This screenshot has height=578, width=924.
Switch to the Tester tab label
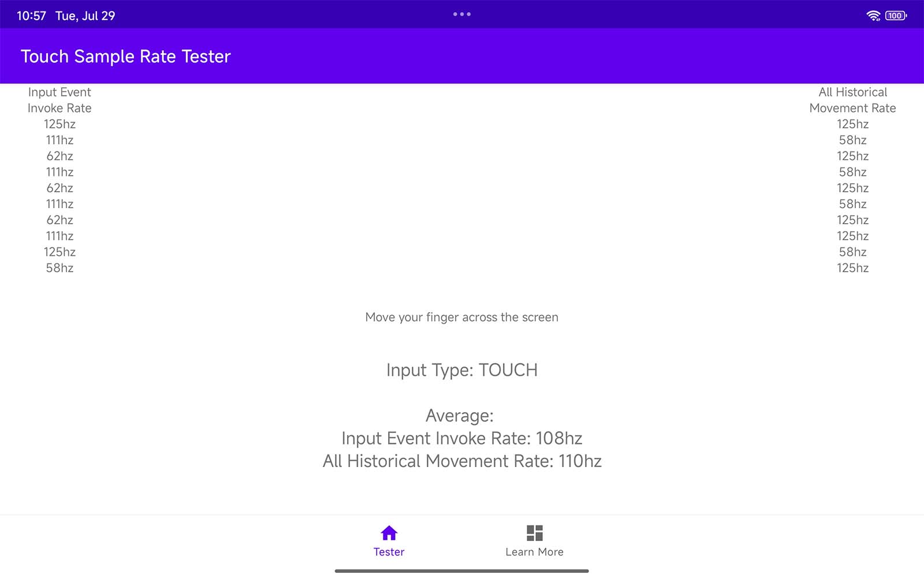(x=389, y=552)
